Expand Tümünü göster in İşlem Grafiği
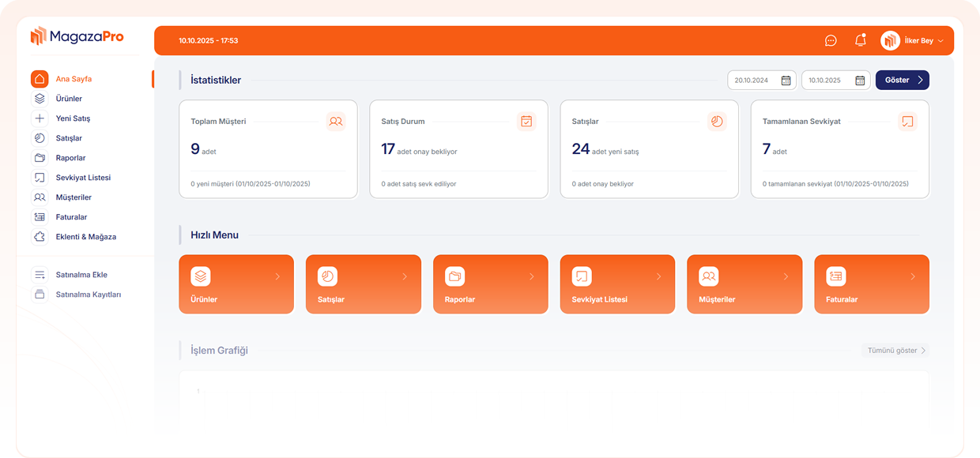The image size is (980, 458). pyautogui.click(x=896, y=351)
